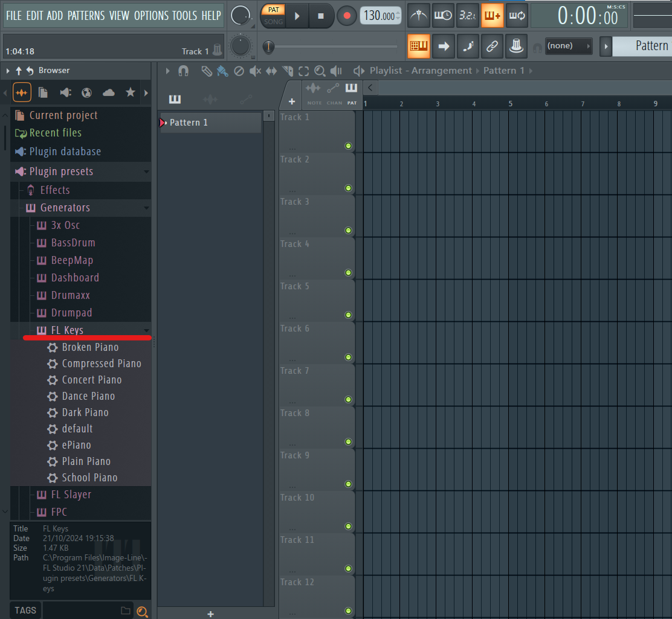Open the (none) snap dropdown

point(568,46)
